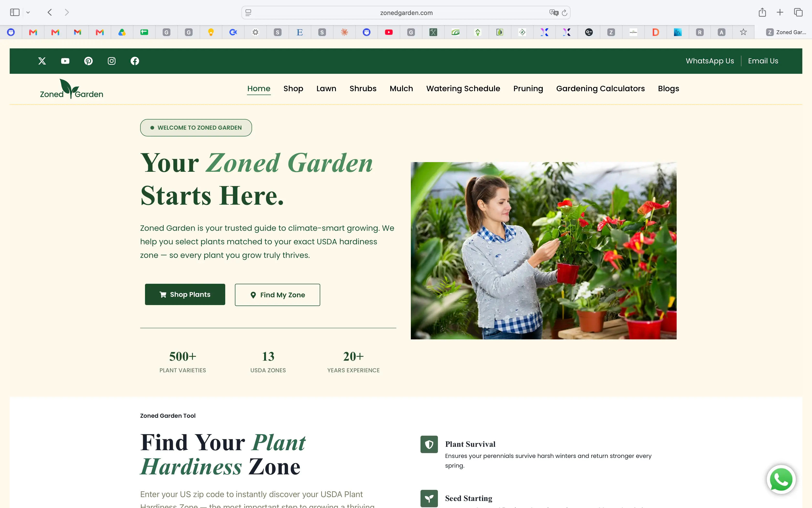Open the Blogs menu item
The image size is (812, 508).
(x=668, y=89)
